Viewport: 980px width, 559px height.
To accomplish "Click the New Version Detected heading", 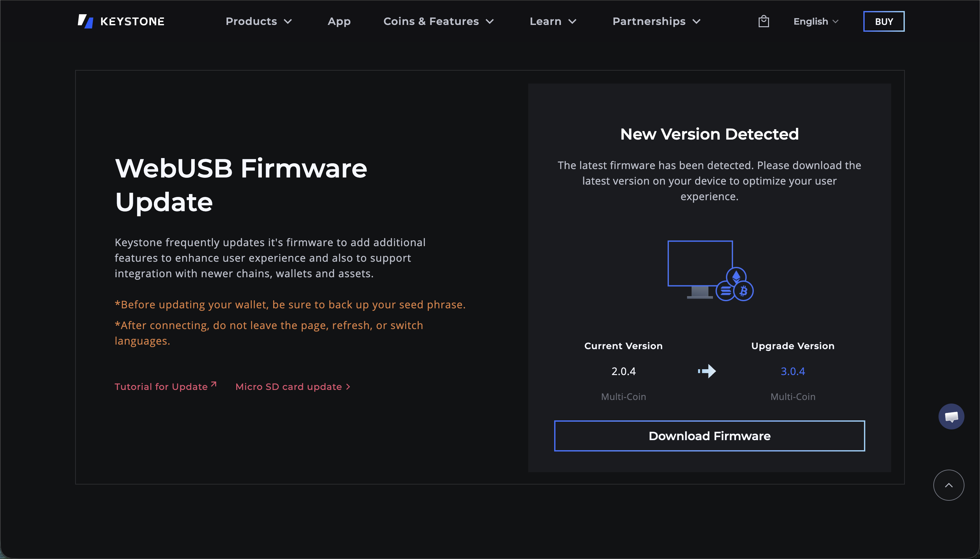I will [709, 134].
